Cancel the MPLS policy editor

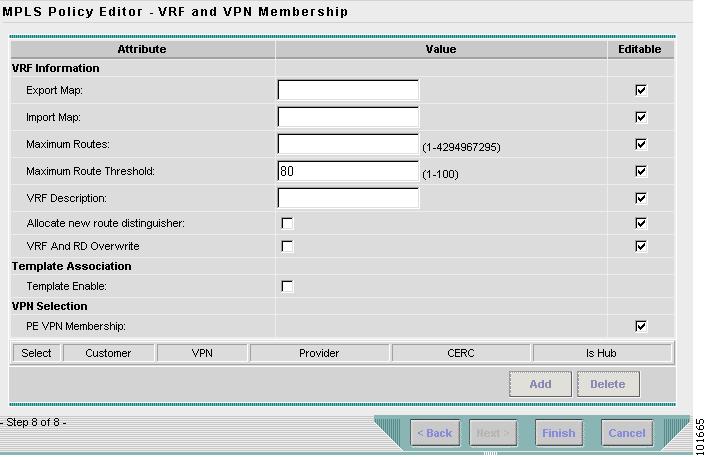[627, 433]
